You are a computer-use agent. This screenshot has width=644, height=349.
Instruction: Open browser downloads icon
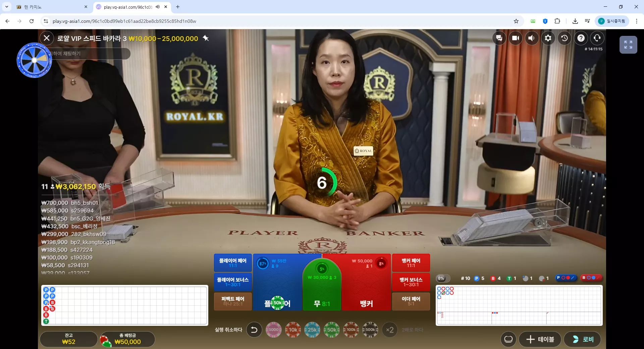pyautogui.click(x=575, y=21)
